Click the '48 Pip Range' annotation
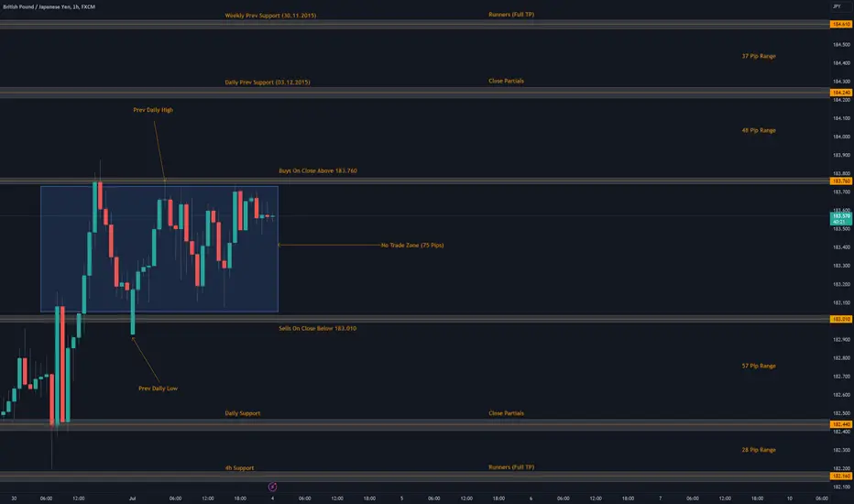This screenshot has height=504, width=854. point(759,130)
